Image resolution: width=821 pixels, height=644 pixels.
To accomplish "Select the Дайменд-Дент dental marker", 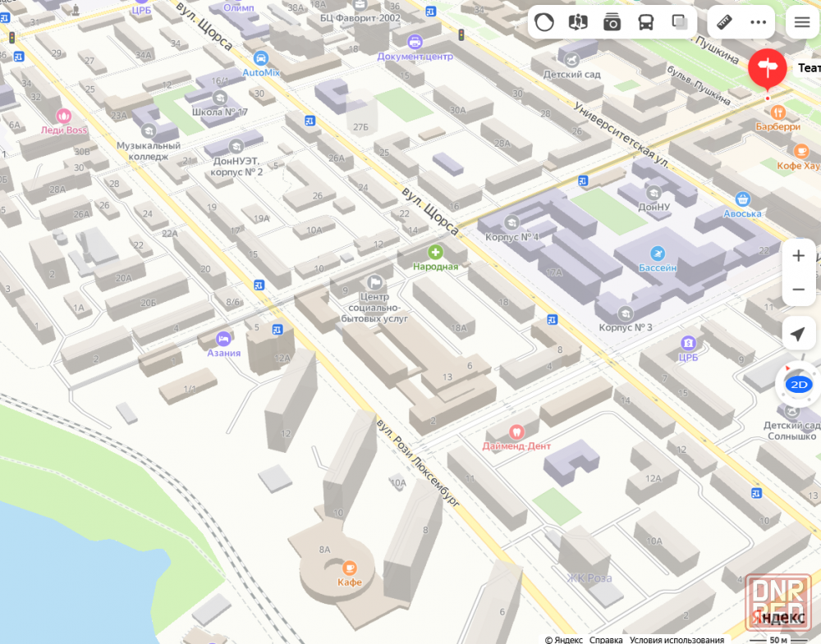I will [x=516, y=432].
